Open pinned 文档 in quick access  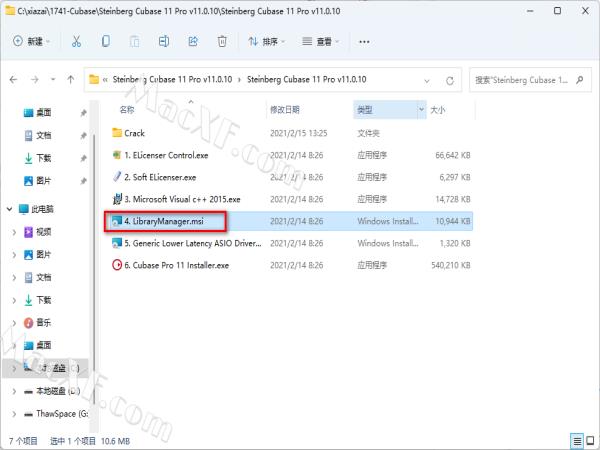click(43, 135)
